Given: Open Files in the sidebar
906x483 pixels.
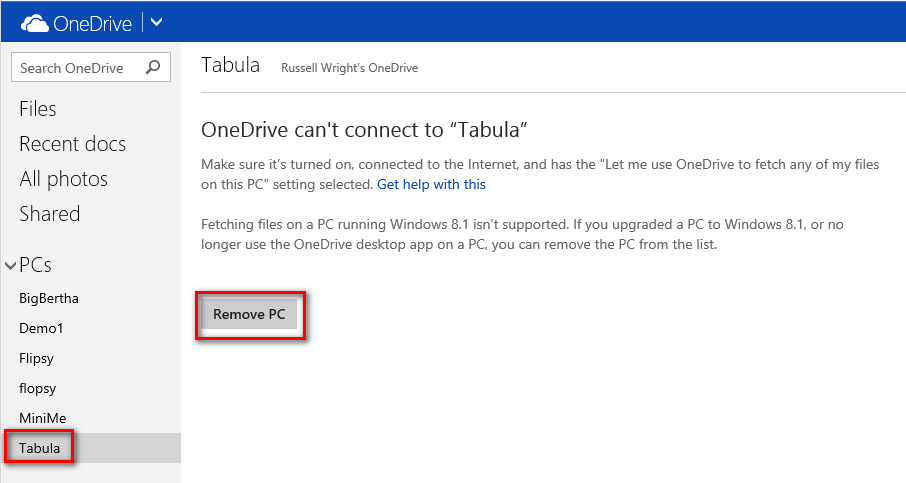Looking at the screenshot, I should [x=38, y=109].
